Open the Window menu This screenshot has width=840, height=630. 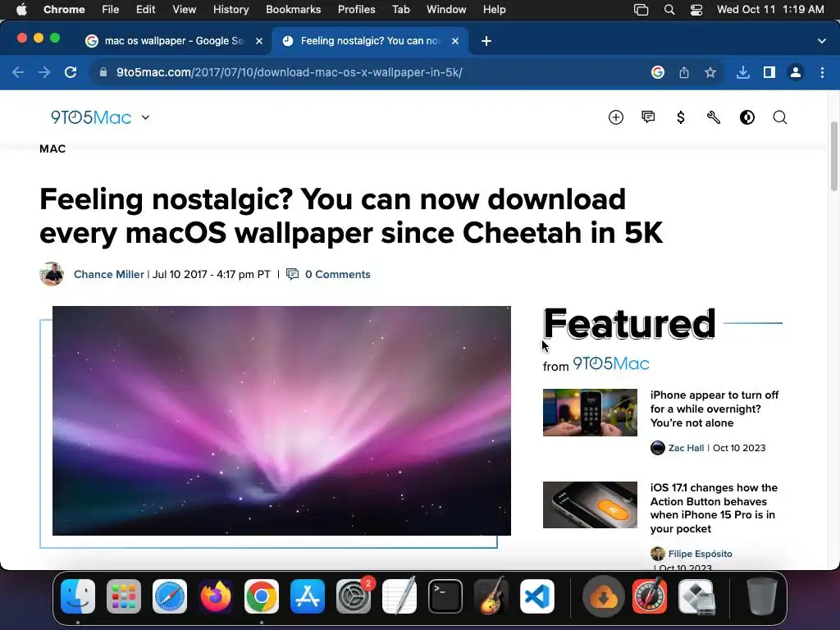tap(446, 10)
